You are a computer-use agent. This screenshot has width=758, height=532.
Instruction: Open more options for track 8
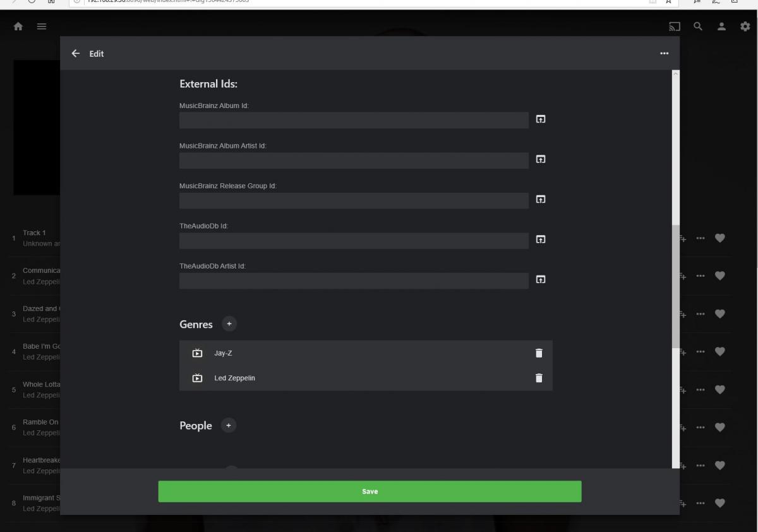coord(701,504)
